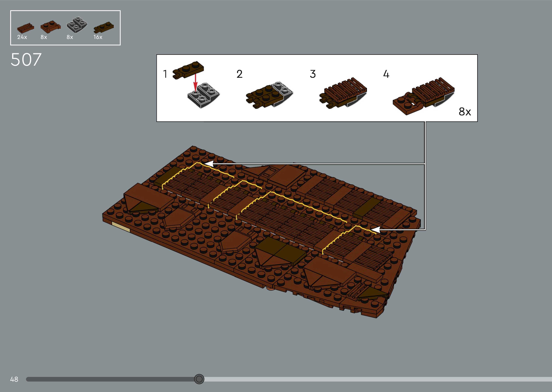Screen dimensions: 552x392
Task: Click the dark brown clip plate icon labeled 16x
Action: tap(104, 27)
